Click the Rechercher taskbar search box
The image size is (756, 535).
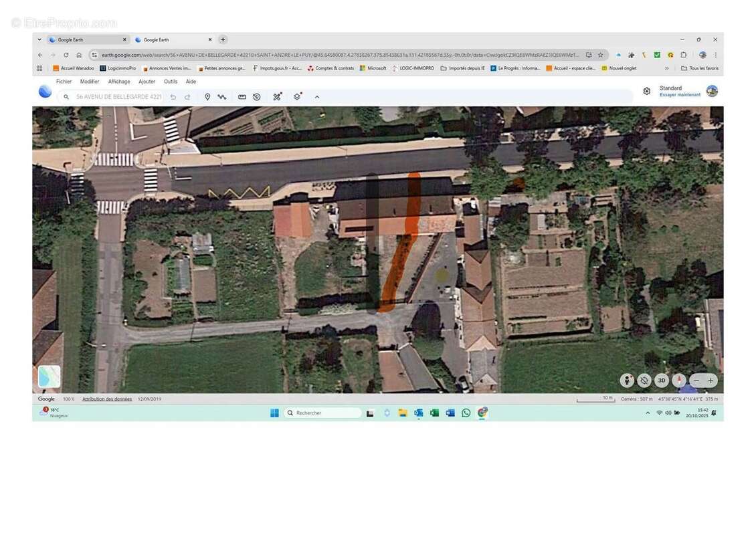click(322, 413)
